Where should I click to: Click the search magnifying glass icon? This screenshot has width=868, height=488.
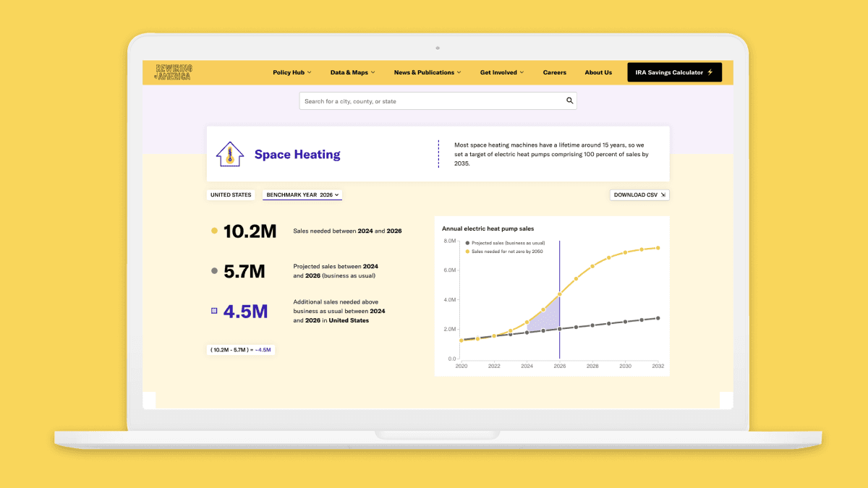(x=569, y=101)
